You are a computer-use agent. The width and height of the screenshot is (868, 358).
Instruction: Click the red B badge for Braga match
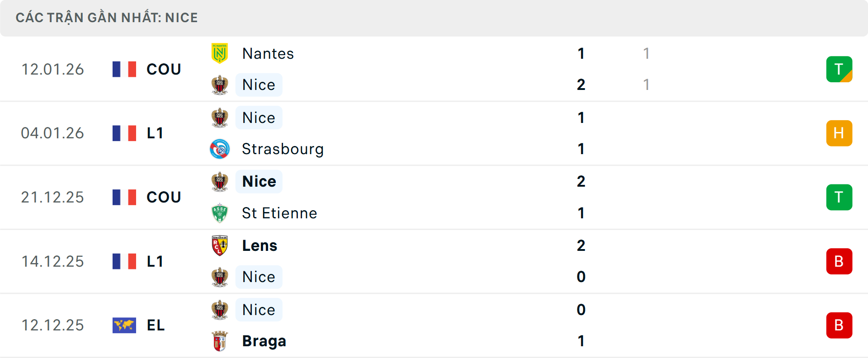tap(839, 325)
